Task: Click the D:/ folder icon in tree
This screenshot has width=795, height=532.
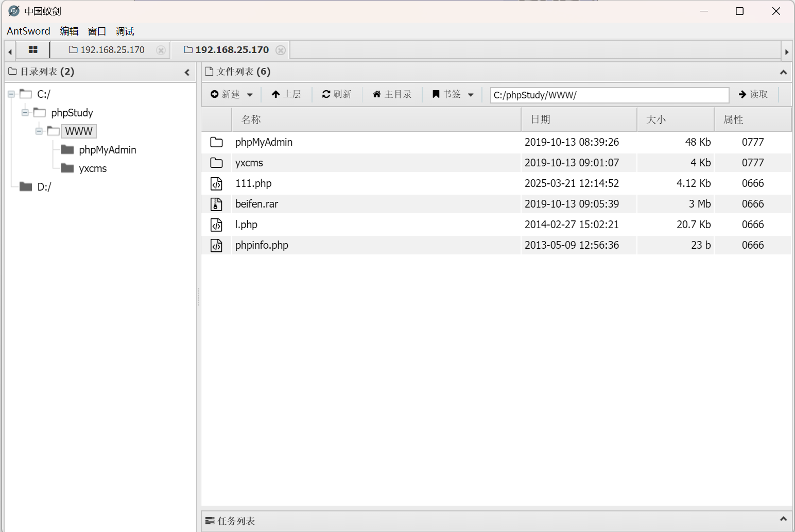Action: (26, 186)
